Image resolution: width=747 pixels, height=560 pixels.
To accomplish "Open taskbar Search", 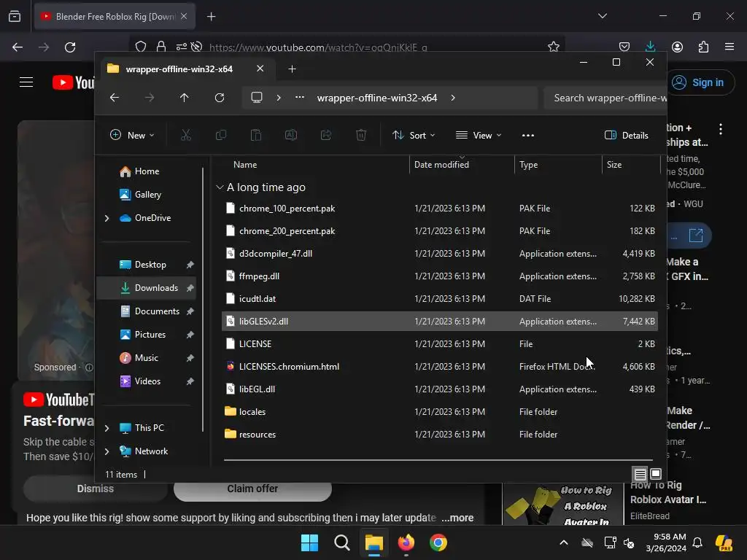I will point(342,542).
